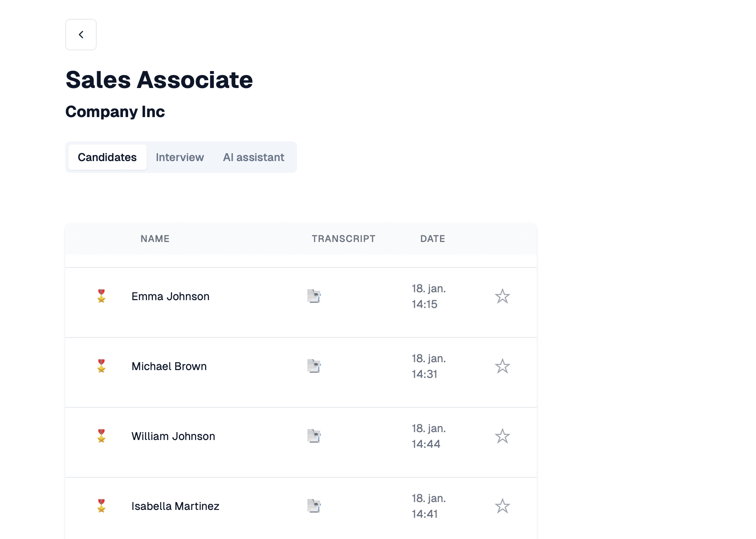Click the medal icon beside Michael Brown
The width and height of the screenshot is (756, 539).
point(101,366)
